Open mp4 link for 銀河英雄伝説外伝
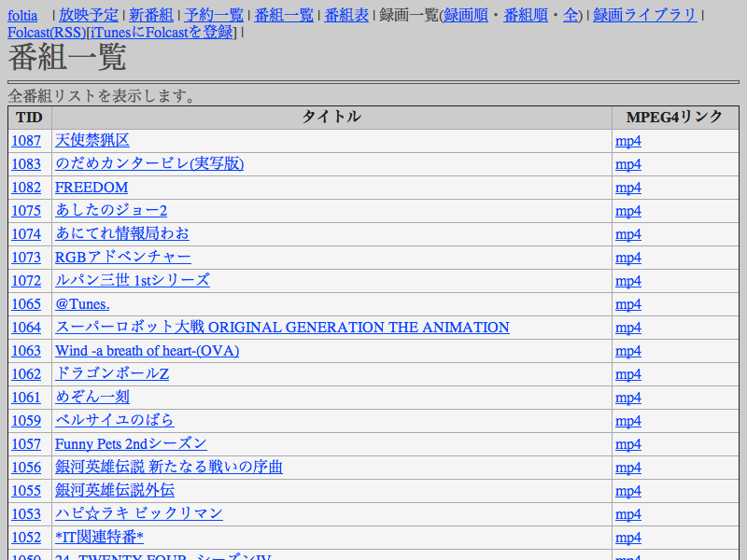Viewport: 747px width, 560px height. pyautogui.click(x=628, y=491)
